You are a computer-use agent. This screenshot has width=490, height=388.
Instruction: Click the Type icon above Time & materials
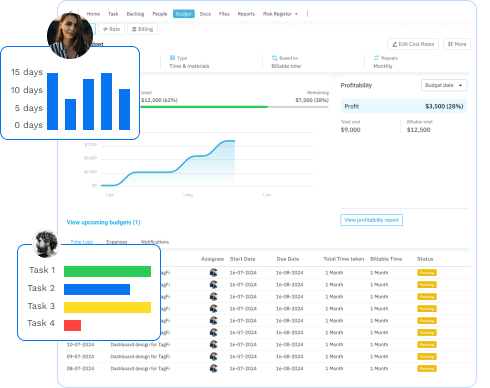tap(172, 58)
